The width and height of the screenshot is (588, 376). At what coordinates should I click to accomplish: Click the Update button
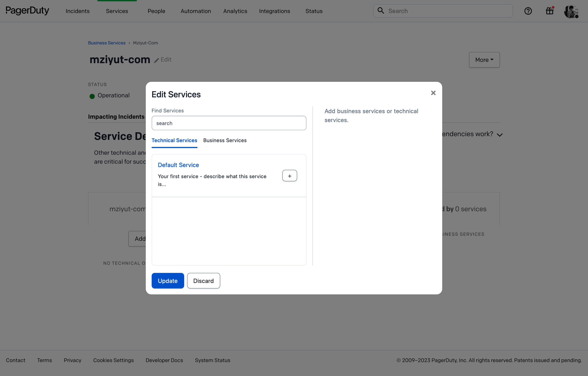click(x=168, y=281)
